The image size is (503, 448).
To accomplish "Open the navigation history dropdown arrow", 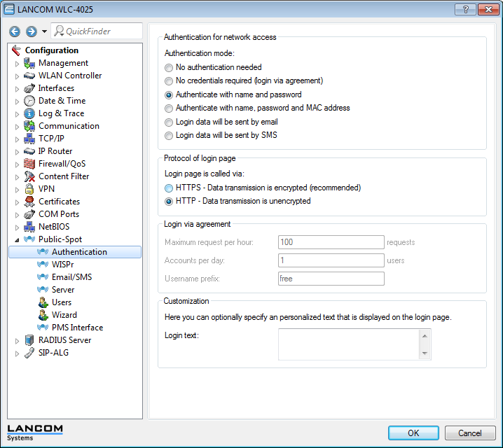I will [x=44, y=31].
